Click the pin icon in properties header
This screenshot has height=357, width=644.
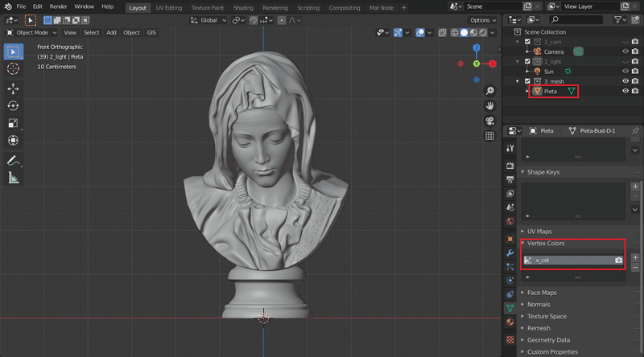(635, 130)
